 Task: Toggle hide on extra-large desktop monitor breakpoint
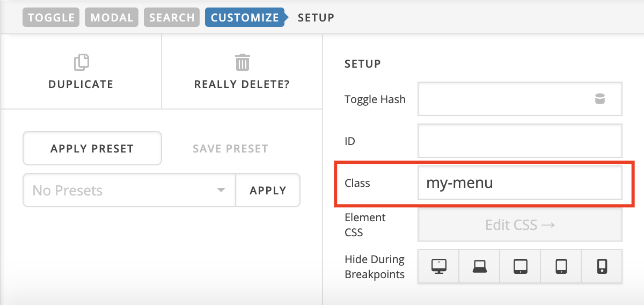(x=439, y=266)
